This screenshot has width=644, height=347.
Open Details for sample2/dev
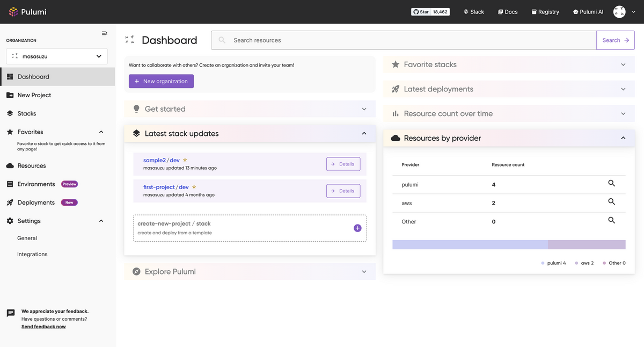(343, 164)
